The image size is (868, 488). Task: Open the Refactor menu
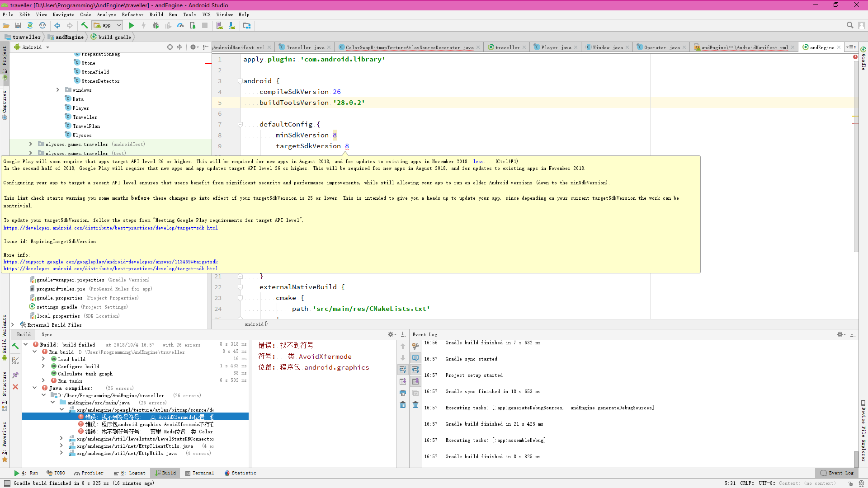pos(132,14)
